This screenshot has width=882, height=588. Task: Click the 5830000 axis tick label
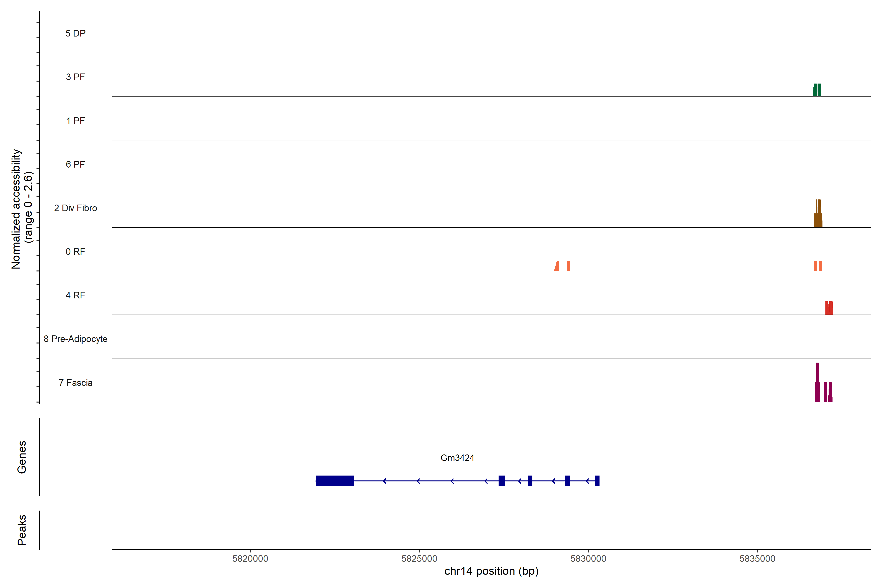[588, 559]
